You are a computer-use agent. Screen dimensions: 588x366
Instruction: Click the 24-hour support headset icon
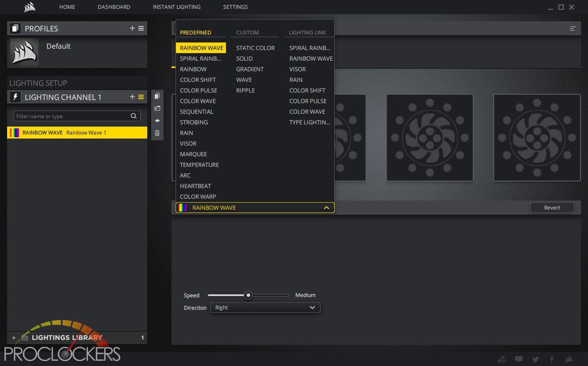(502, 359)
